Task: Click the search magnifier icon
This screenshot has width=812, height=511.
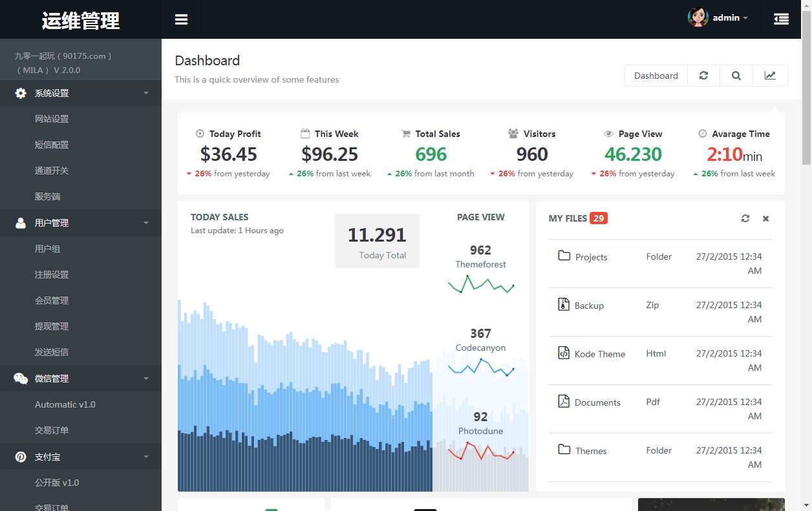Action: (736, 76)
